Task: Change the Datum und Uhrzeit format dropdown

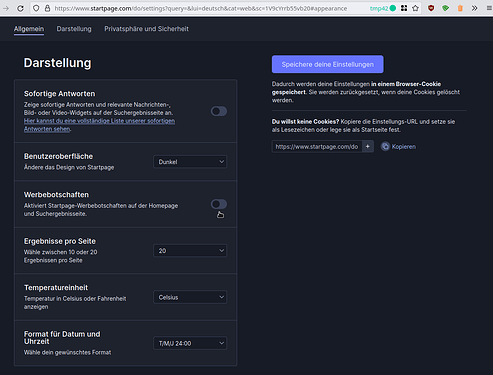Action: click(190, 343)
